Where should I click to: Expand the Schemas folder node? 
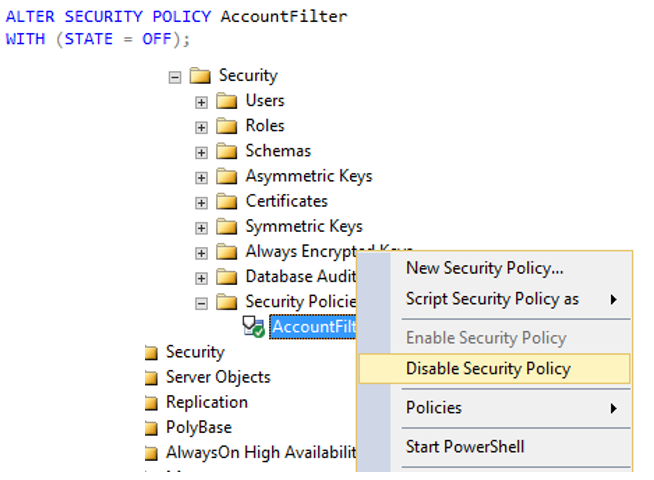click(201, 153)
